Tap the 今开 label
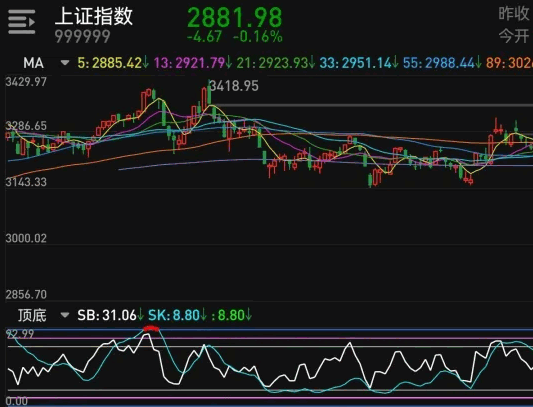The height and width of the screenshot is (407, 533). [x=514, y=36]
